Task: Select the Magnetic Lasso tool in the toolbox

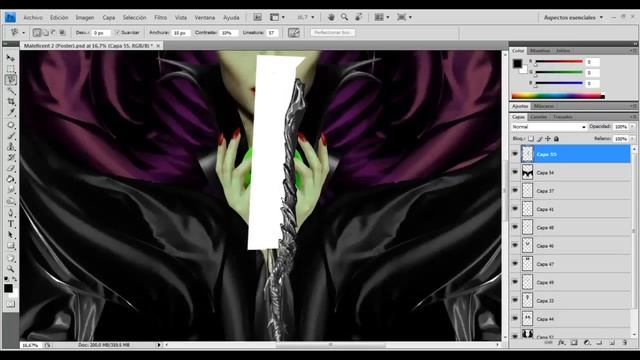Action: pyautogui.click(x=11, y=80)
